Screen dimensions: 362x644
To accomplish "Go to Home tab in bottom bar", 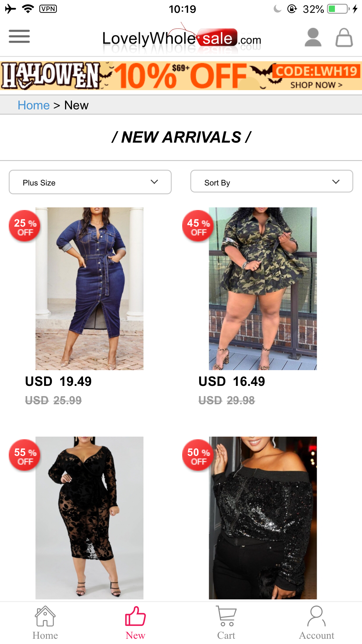I will [45, 622].
